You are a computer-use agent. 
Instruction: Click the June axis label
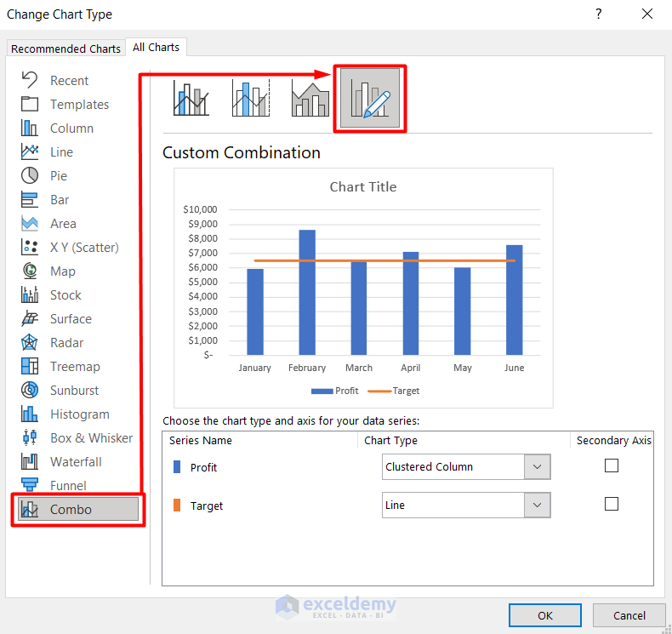[514, 368]
